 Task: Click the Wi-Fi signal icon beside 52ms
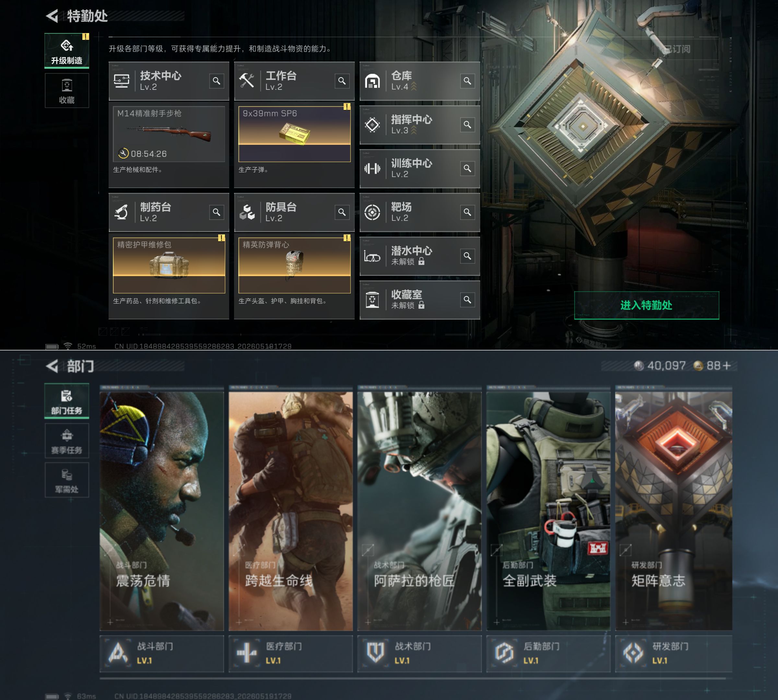click(68, 346)
